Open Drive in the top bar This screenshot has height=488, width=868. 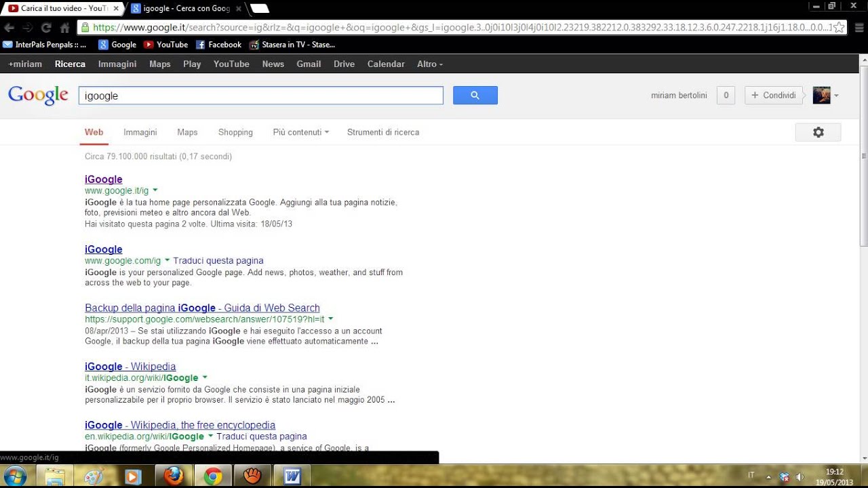tap(344, 64)
